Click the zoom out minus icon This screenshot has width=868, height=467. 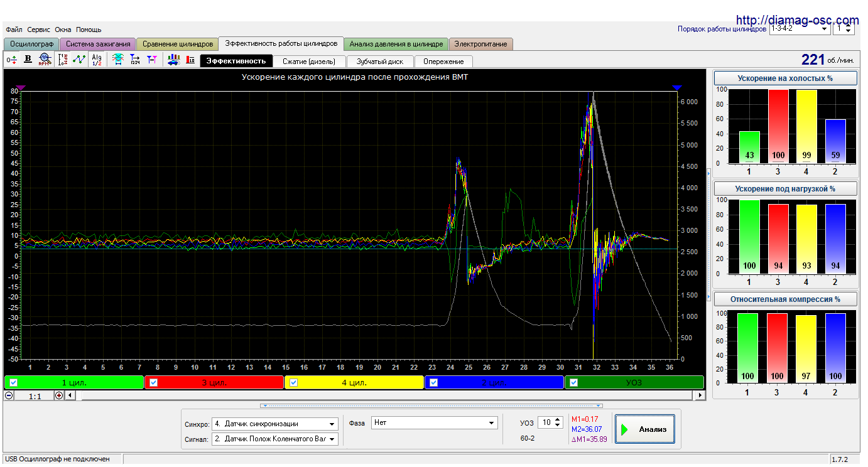(9, 395)
